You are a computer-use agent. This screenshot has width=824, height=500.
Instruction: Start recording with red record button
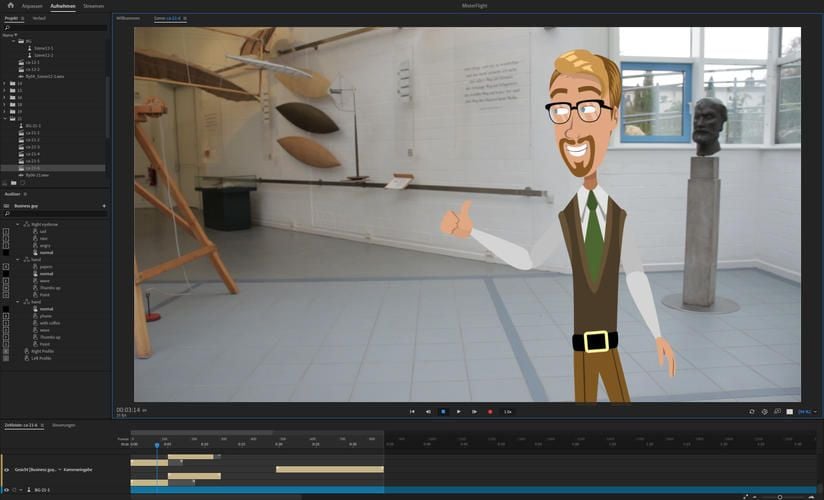pyautogui.click(x=490, y=412)
